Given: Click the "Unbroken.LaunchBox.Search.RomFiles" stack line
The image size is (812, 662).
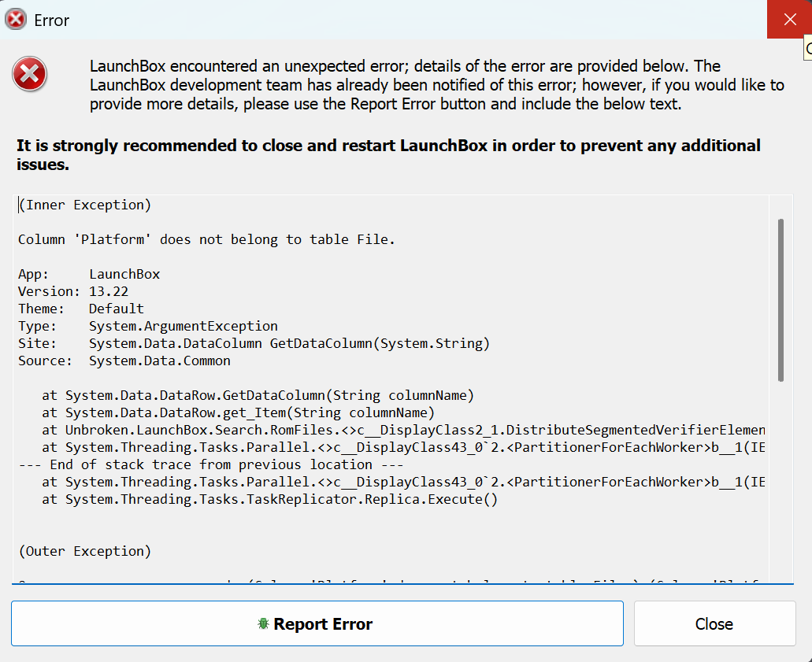Looking at the screenshot, I should [x=403, y=430].
